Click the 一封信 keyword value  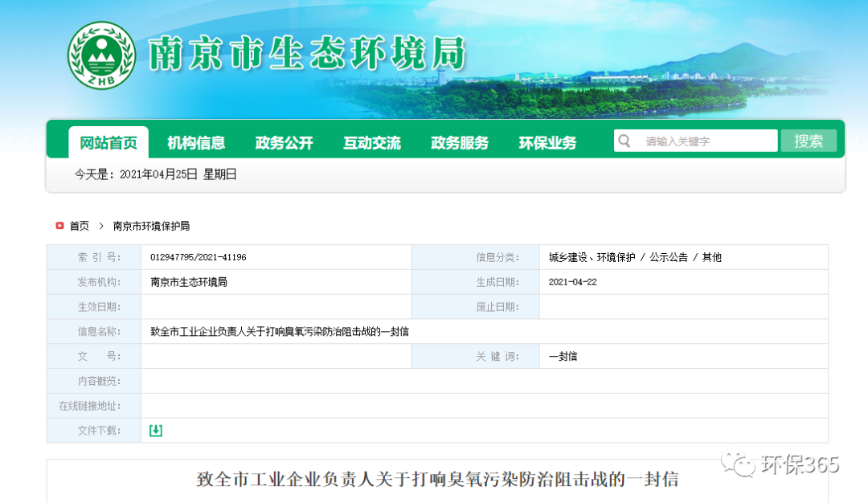563,357
